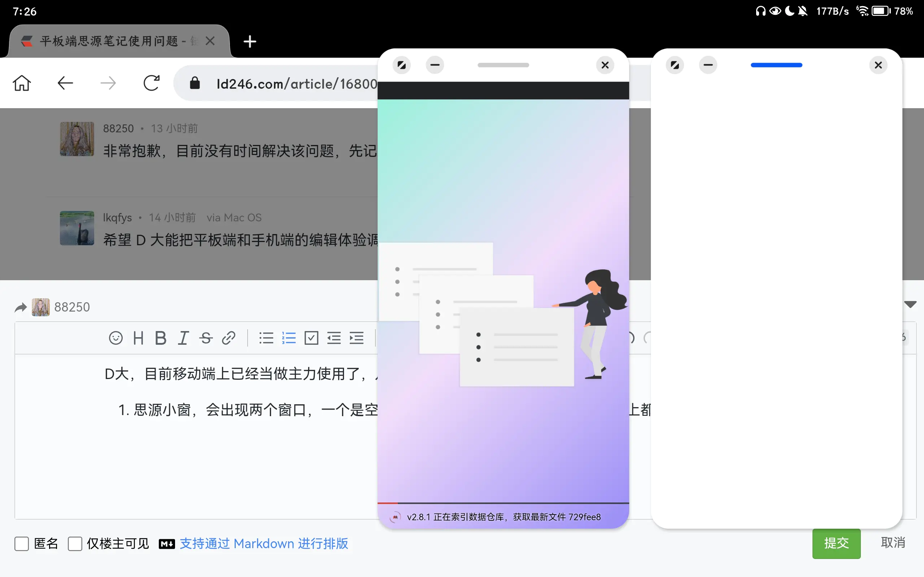Image resolution: width=924 pixels, height=577 pixels.
Task: Apply heading format with the H icon
Action: (138, 338)
